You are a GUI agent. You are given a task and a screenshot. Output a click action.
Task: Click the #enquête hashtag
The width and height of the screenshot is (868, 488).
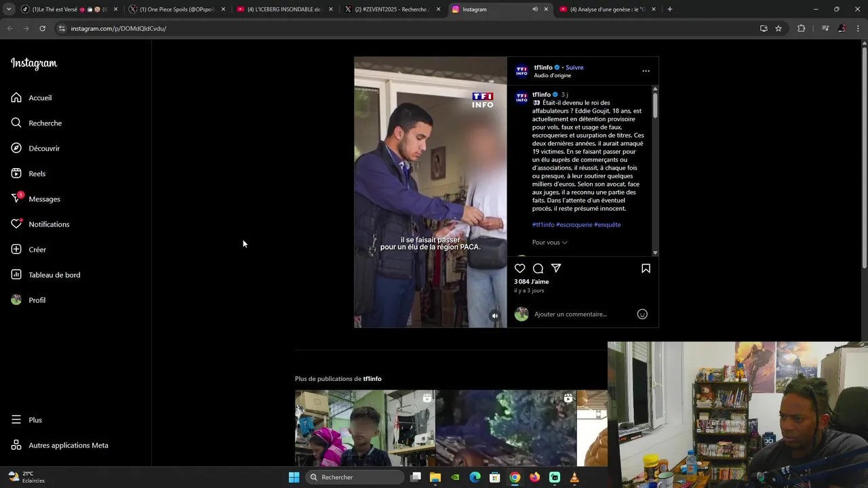(x=608, y=224)
